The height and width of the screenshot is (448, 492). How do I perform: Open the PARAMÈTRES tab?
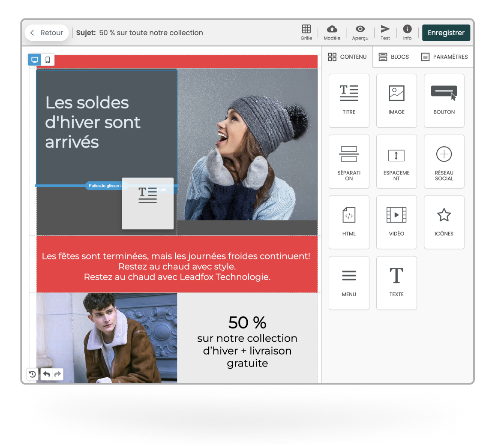click(444, 57)
